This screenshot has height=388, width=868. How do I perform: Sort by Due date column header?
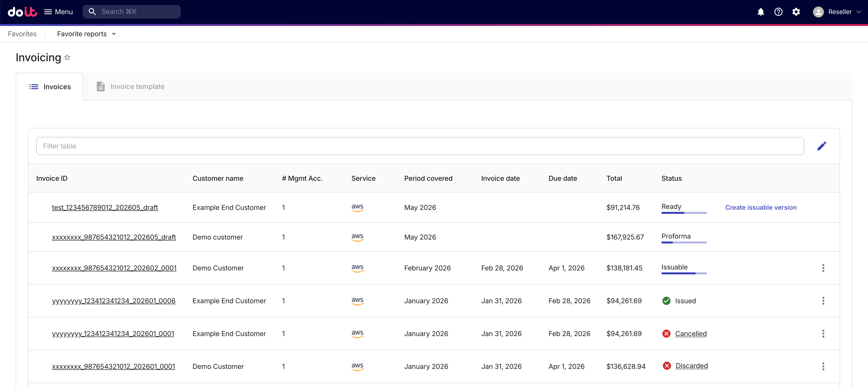point(562,178)
